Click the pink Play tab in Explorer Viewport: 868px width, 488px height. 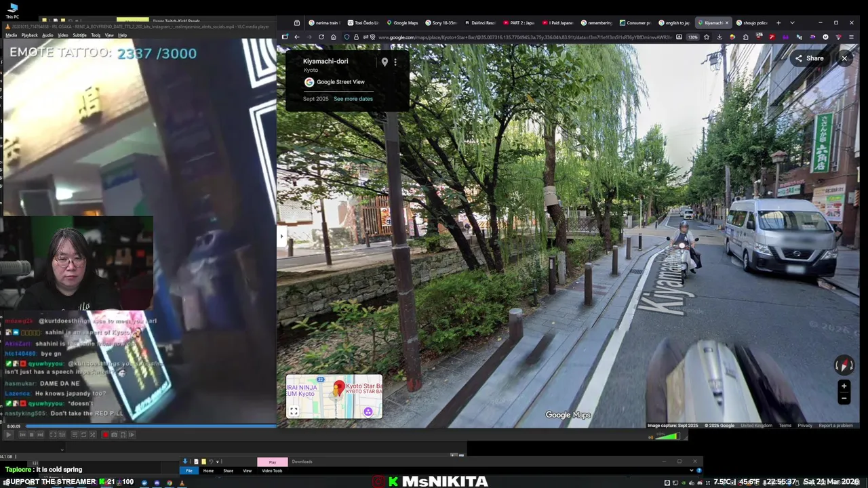click(272, 462)
